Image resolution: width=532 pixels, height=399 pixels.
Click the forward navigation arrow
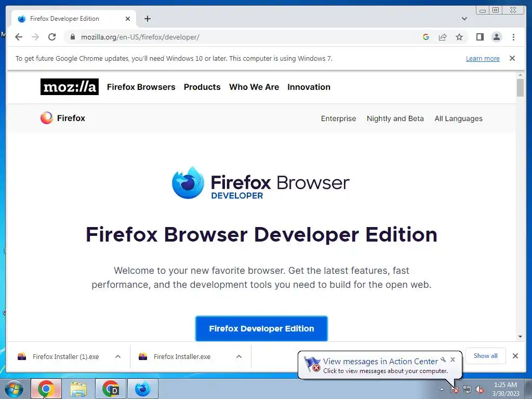pos(35,37)
